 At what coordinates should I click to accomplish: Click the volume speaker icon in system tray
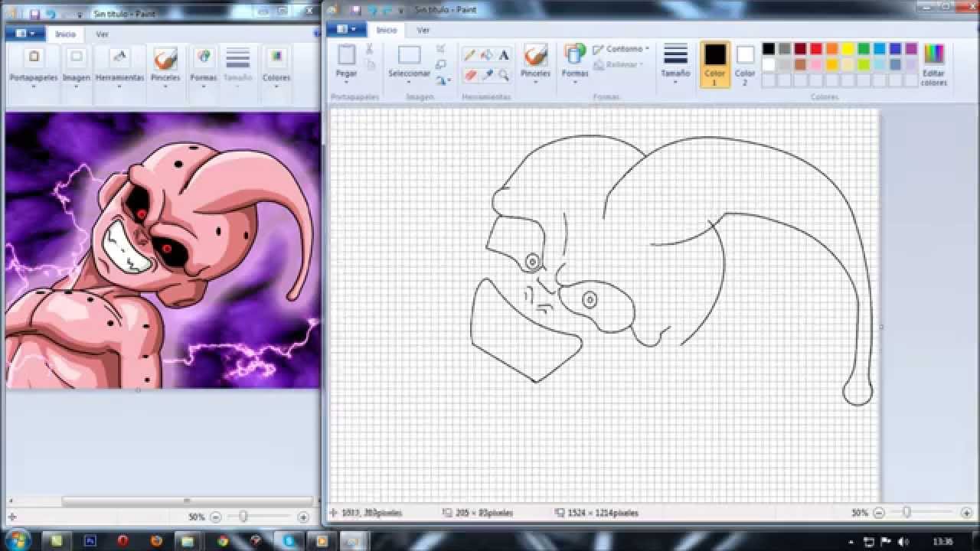point(903,541)
